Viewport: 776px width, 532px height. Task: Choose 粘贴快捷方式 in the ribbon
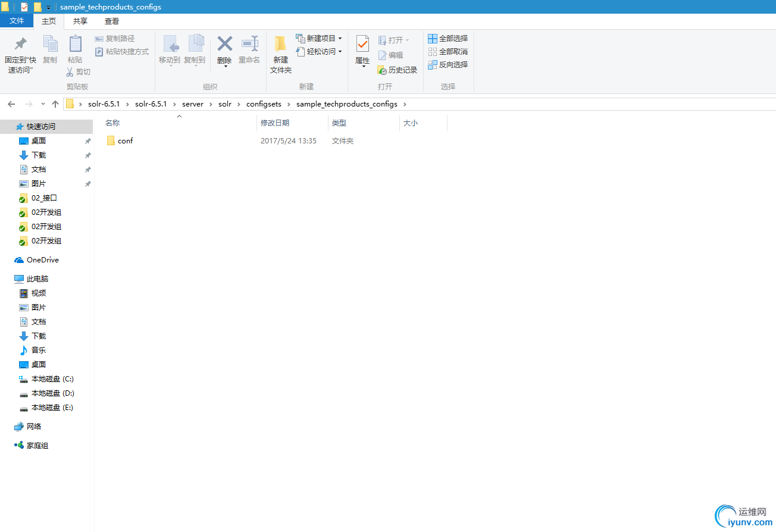122,52
